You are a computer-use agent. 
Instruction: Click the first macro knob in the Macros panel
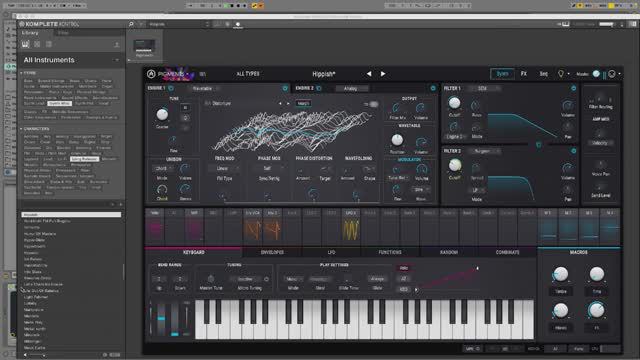pos(561,274)
